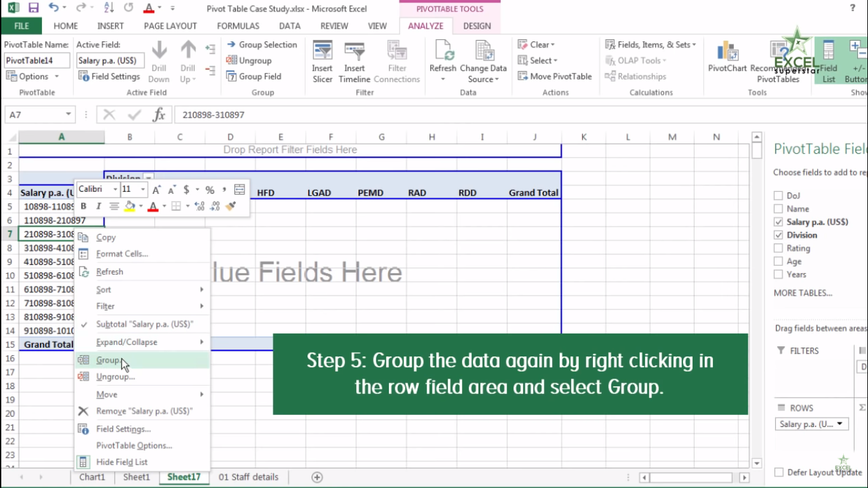Screen dimensions: 868x488
Task: Click the Insert Timeline icon
Action: coord(354,51)
